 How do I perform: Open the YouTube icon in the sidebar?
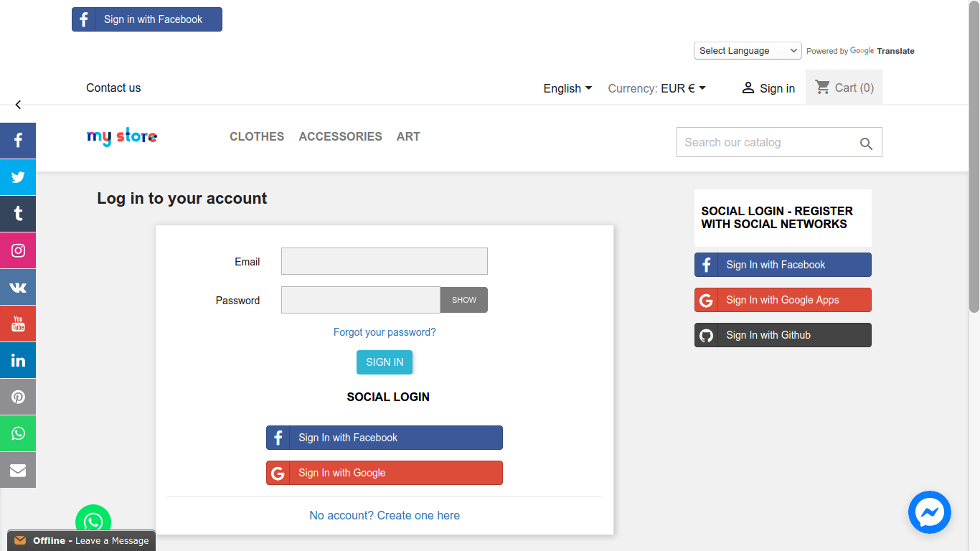18,324
